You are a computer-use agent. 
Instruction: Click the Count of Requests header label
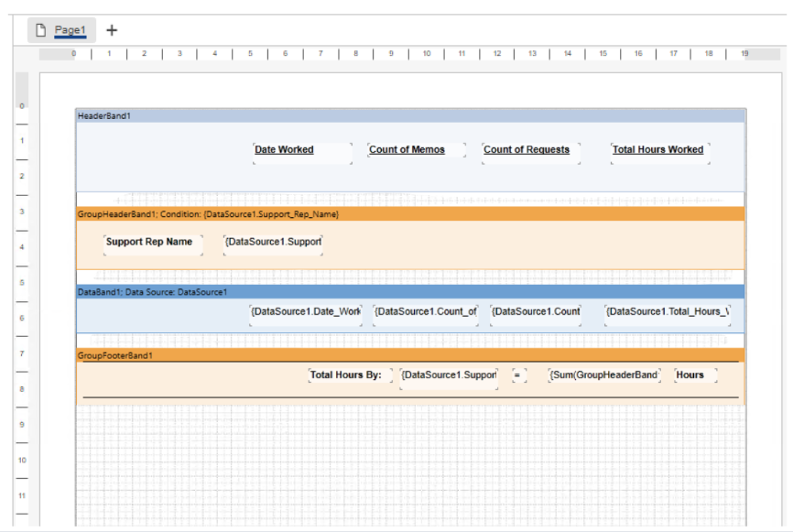click(x=527, y=150)
